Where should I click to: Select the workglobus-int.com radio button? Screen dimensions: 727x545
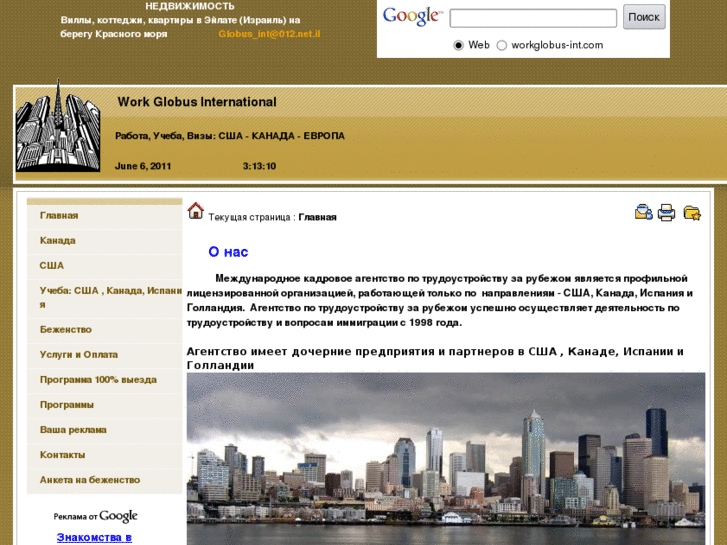[502, 45]
